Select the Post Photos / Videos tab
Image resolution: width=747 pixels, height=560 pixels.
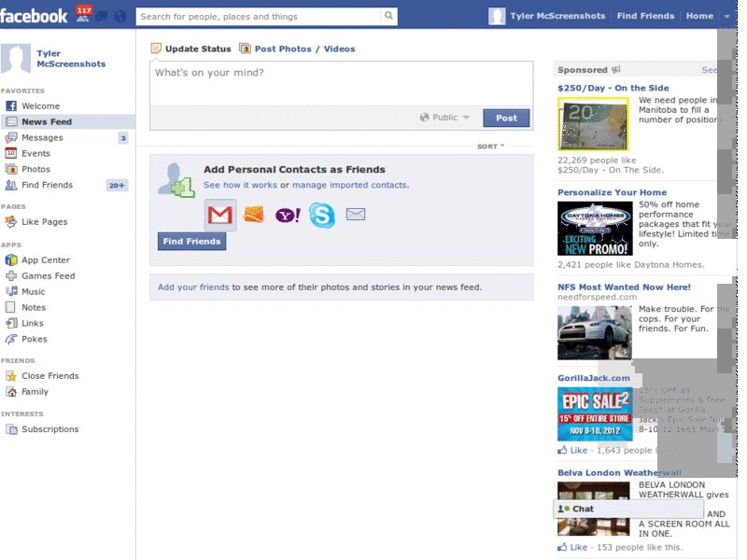click(298, 49)
